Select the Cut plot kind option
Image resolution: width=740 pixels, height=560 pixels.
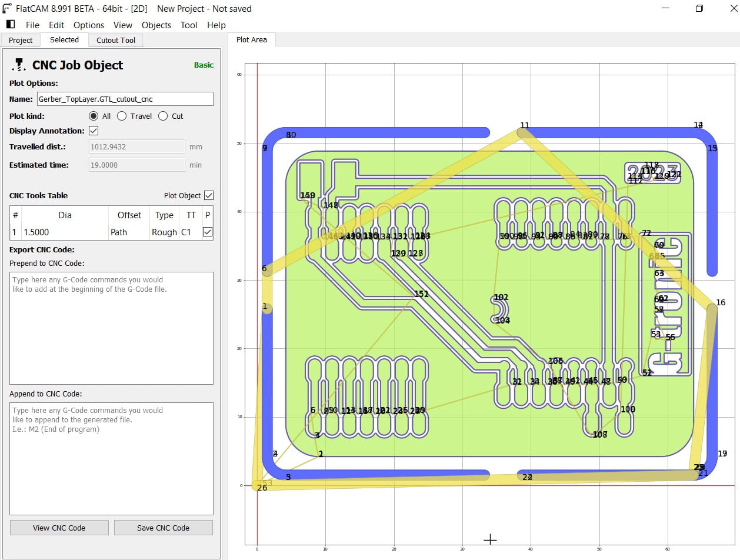point(163,116)
